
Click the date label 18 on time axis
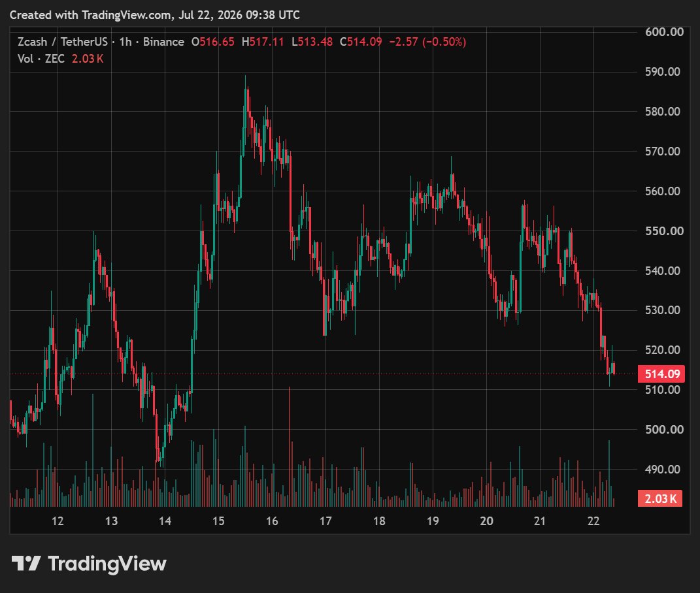coord(379,521)
